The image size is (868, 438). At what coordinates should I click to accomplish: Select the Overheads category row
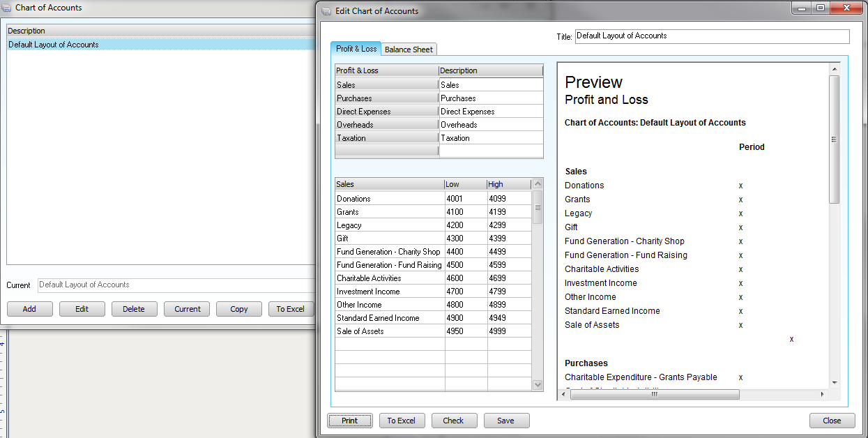tap(387, 125)
